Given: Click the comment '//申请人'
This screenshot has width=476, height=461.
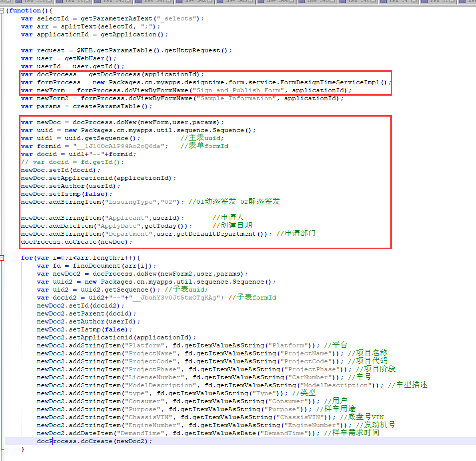Looking at the screenshot, I should point(228,218).
